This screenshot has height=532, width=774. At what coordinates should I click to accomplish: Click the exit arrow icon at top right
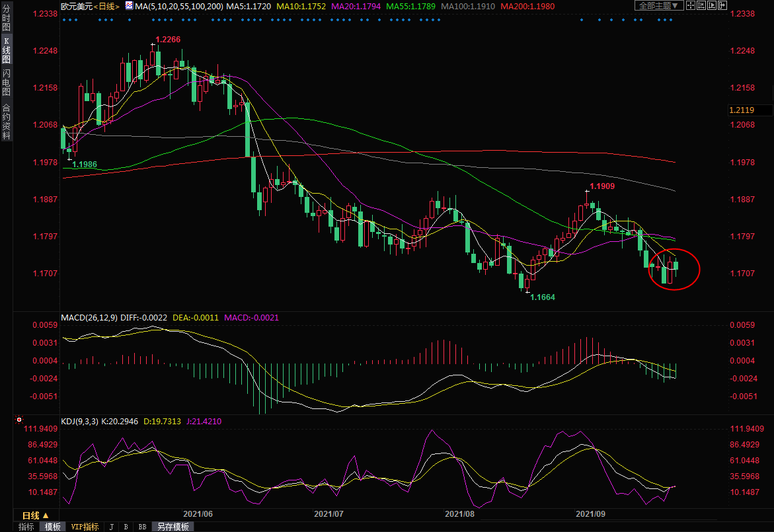[722, 5]
